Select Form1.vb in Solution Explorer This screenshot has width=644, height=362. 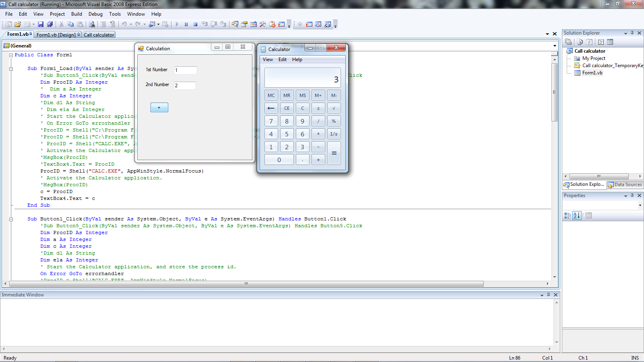pyautogui.click(x=592, y=73)
